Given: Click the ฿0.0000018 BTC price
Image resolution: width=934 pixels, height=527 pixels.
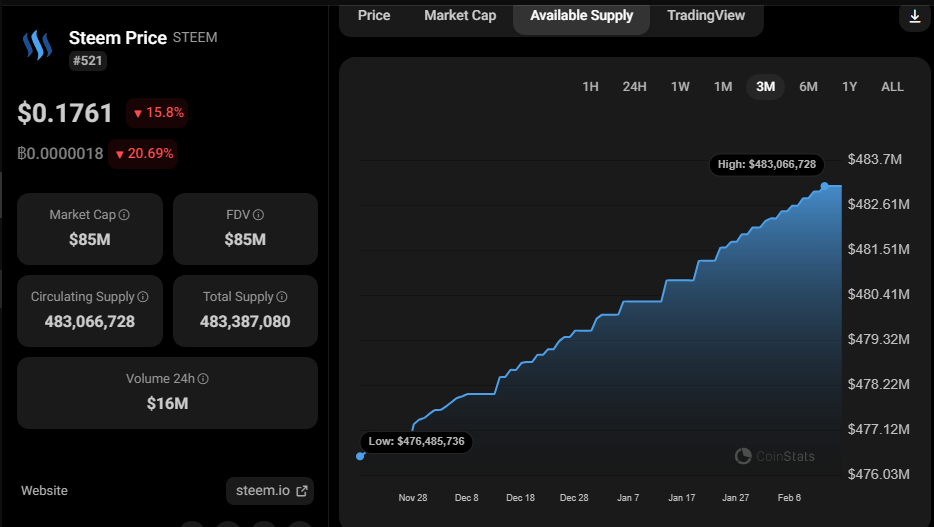Looking at the screenshot, I should point(60,154).
